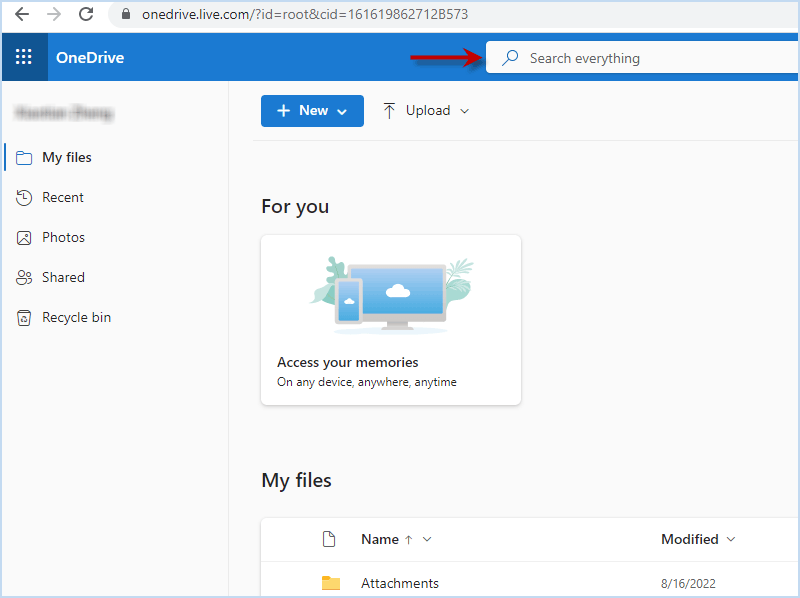
Task: Click the My files folder icon
Action: click(24, 158)
